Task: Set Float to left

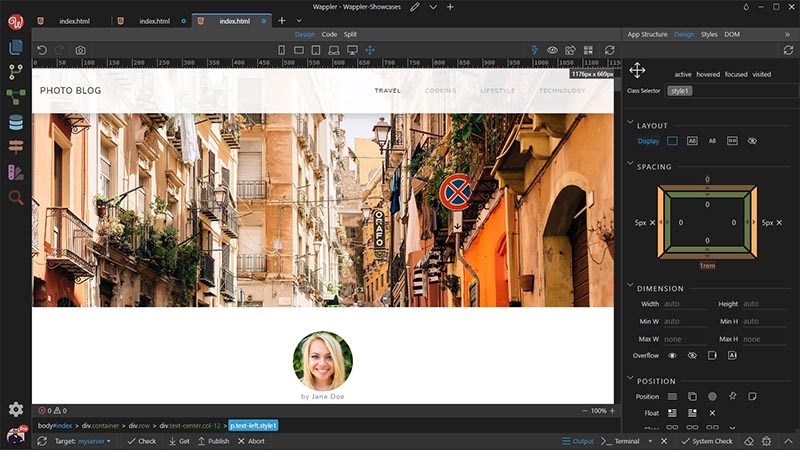Action: (672, 413)
